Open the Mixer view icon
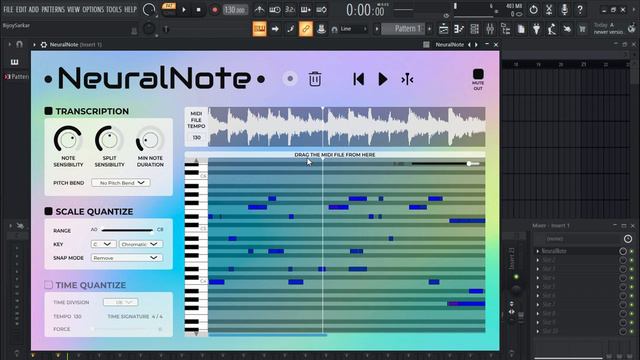Screen dimensions: 640x360 [x=490, y=29]
